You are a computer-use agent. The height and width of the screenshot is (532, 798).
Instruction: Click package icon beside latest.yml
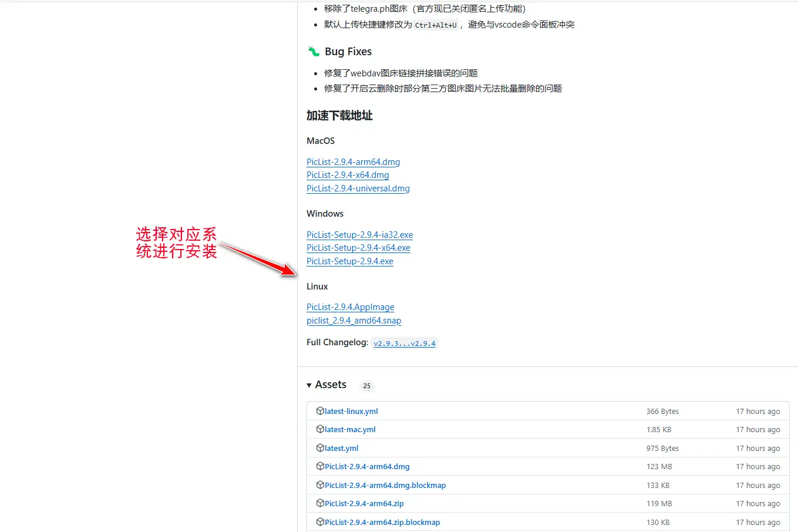tap(320, 448)
